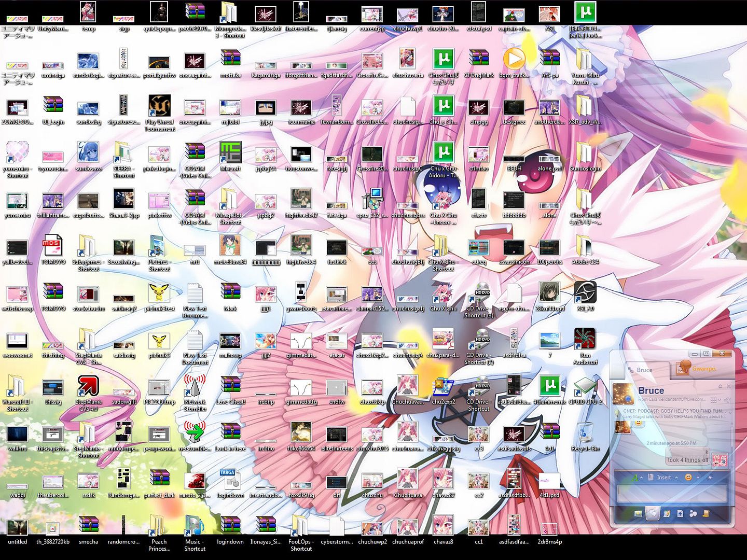Open the Network Stumbler shortcut

pyautogui.click(x=195, y=386)
